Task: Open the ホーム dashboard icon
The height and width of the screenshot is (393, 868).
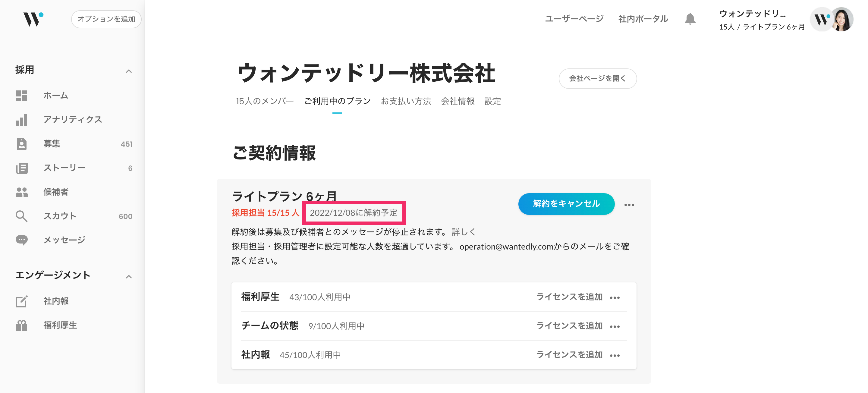Action: click(x=22, y=96)
